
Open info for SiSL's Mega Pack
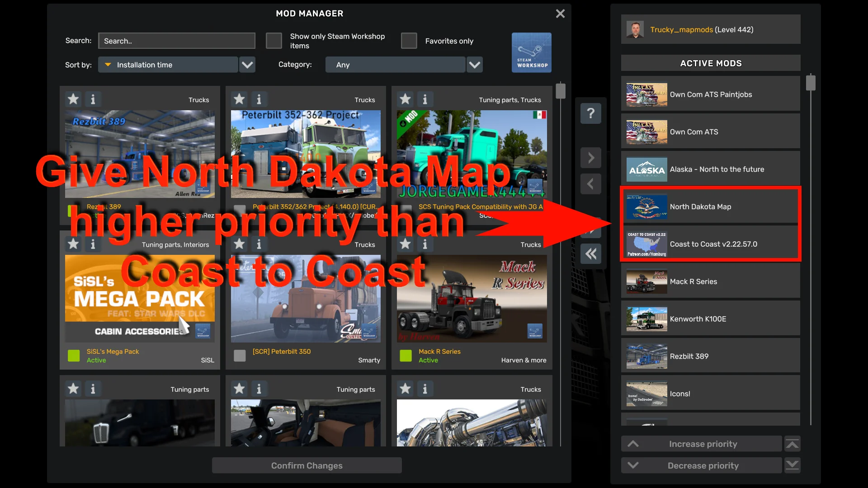tap(93, 244)
